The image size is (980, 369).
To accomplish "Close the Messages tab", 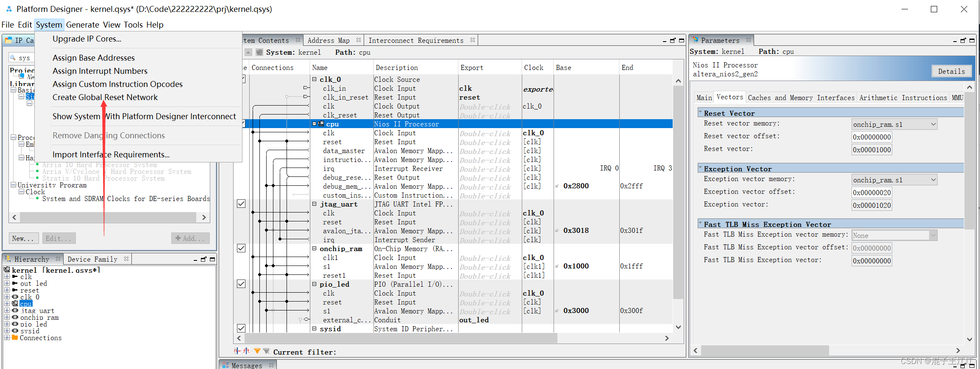I will click(x=271, y=365).
